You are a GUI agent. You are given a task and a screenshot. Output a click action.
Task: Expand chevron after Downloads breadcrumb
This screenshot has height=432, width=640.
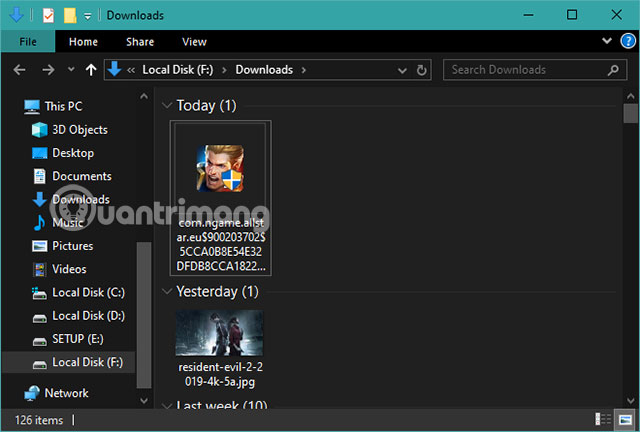304,70
